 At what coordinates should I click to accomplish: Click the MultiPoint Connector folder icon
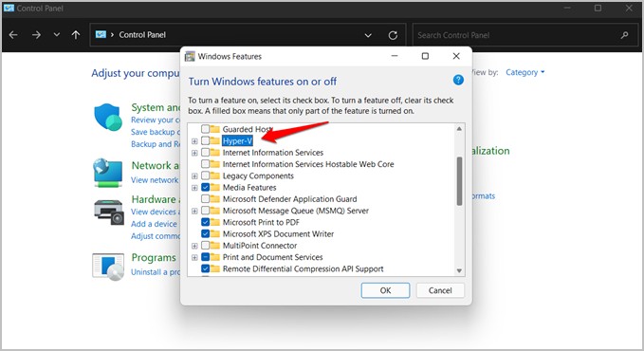pyautogui.click(x=215, y=246)
